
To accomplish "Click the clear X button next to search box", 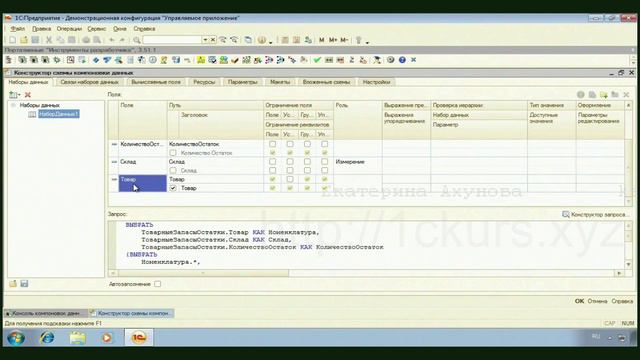I will point(213,40).
